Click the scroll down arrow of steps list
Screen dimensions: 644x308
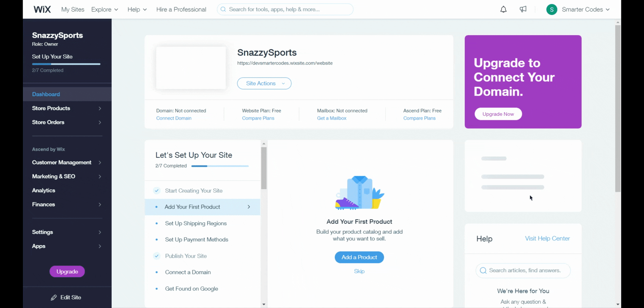264,304
